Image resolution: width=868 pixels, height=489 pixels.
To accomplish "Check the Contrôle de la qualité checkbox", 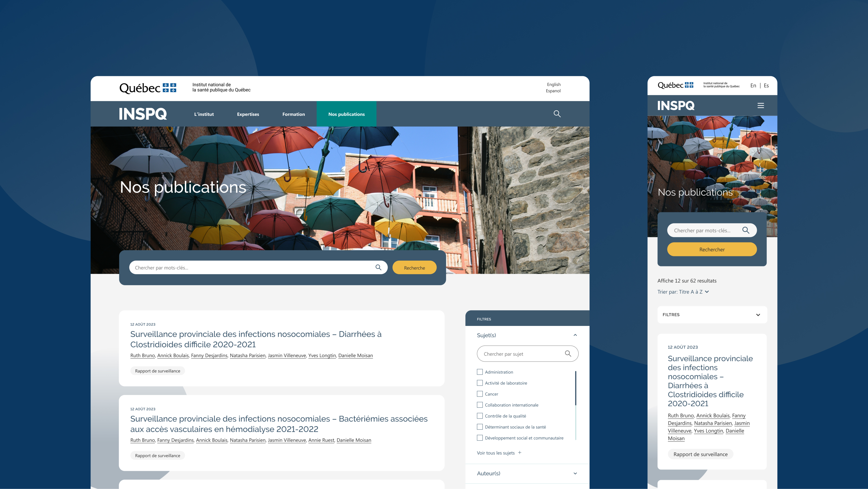I will coord(480,416).
